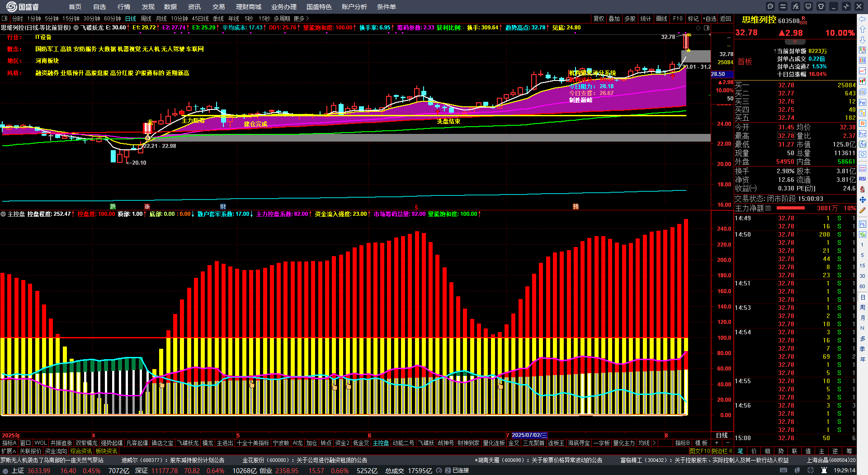The width and height of the screenshot is (868, 475).
Task: Toggle 复权 price adjustment
Action: tap(599, 19)
